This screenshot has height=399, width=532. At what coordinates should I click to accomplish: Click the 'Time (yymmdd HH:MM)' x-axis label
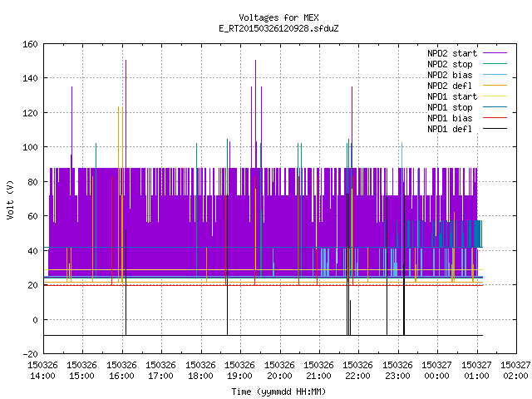pyautogui.click(x=278, y=392)
